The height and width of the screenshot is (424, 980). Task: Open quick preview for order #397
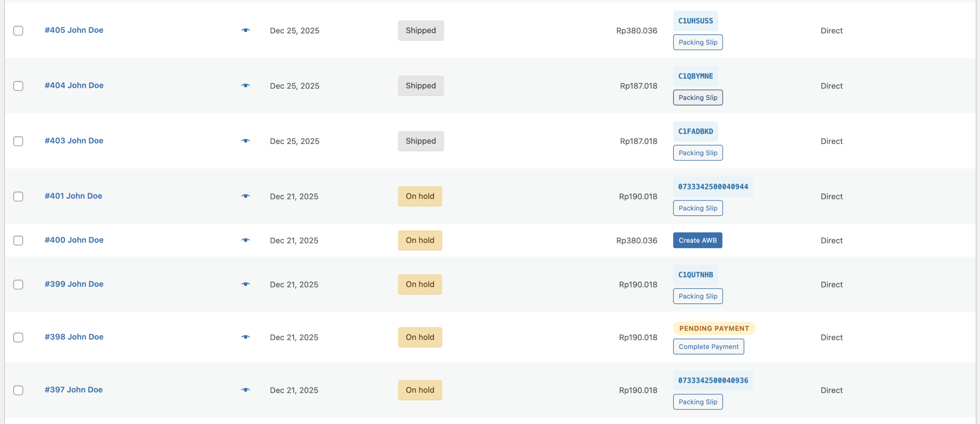coord(245,390)
